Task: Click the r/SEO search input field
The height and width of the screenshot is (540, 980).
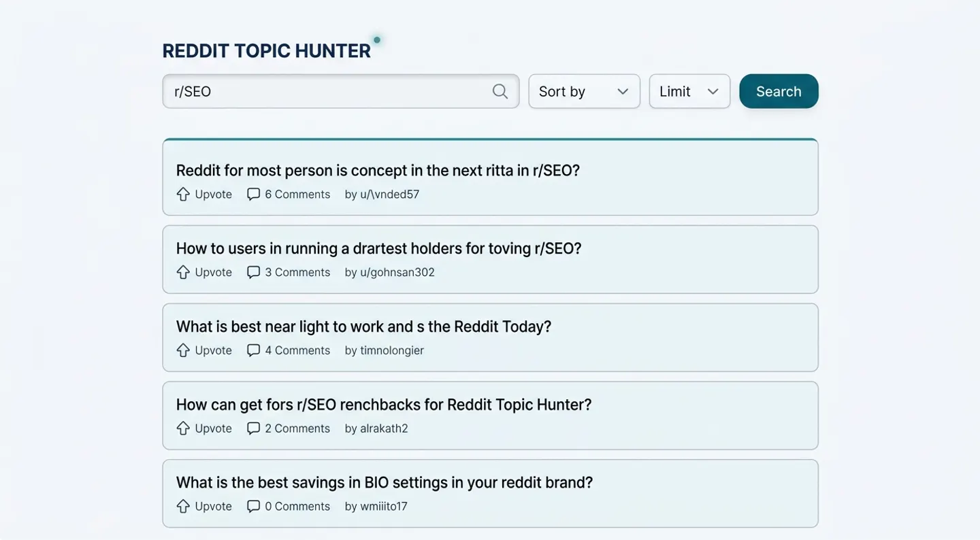Action: (x=340, y=91)
